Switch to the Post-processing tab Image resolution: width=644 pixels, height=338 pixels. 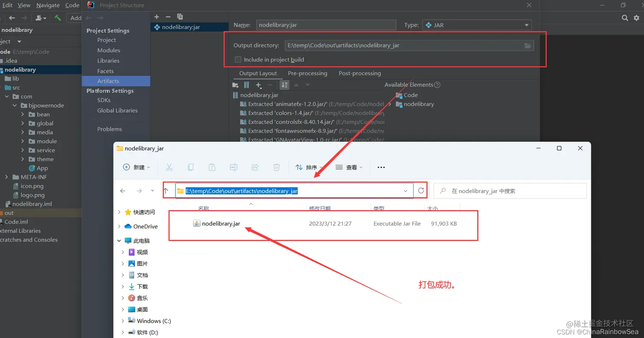(x=360, y=73)
